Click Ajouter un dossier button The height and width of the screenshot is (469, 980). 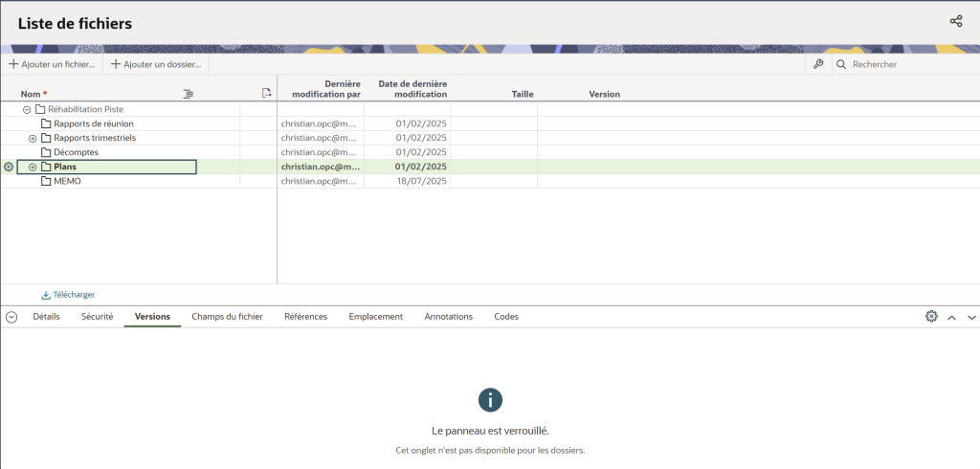pyautogui.click(x=156, y=64)
